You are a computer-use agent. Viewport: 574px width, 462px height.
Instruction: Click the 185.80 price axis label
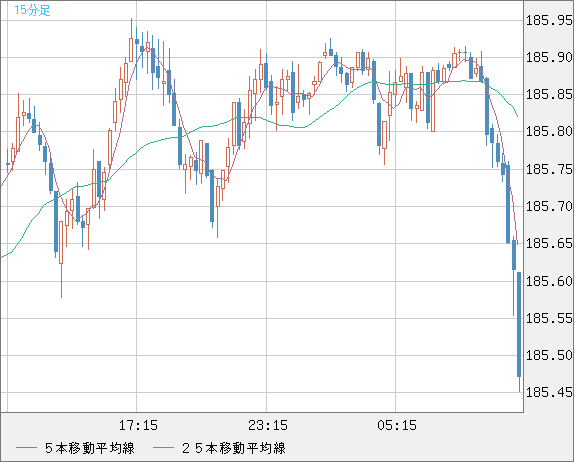pyautogui.click(x=549, y=131)
